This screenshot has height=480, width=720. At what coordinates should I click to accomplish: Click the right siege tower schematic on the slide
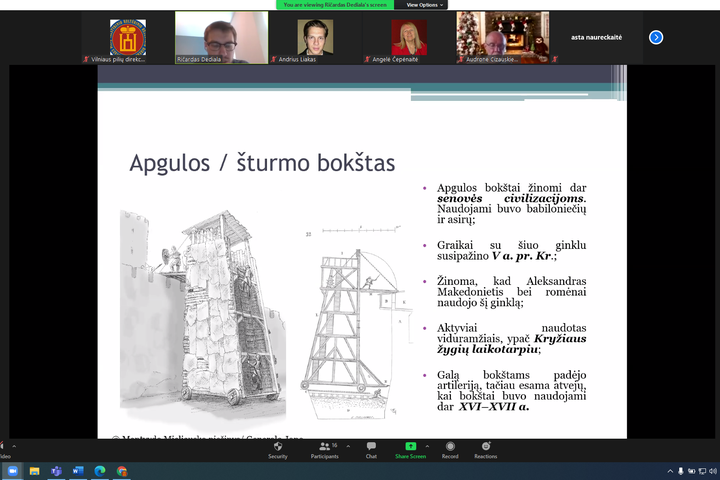click(356, 322)
